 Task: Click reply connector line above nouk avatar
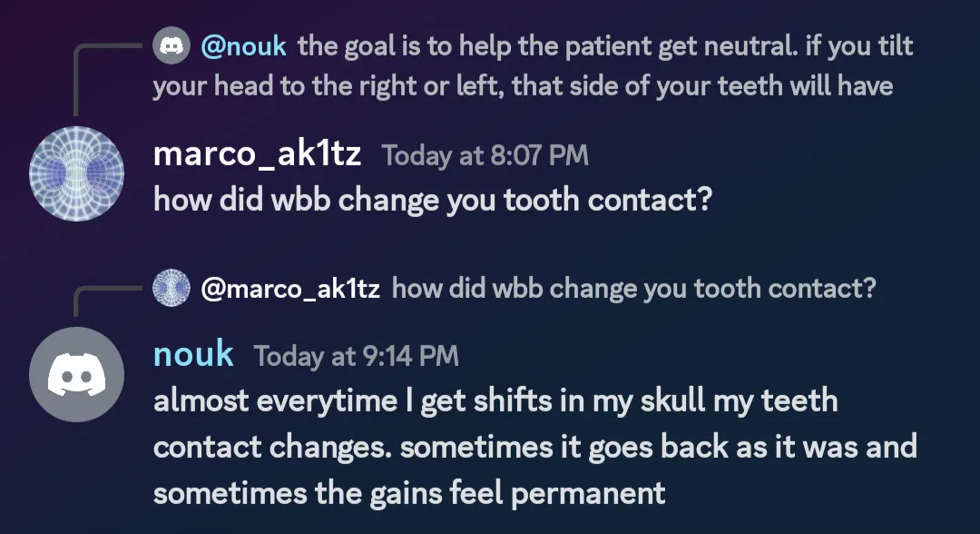click(x=106, y=301)
